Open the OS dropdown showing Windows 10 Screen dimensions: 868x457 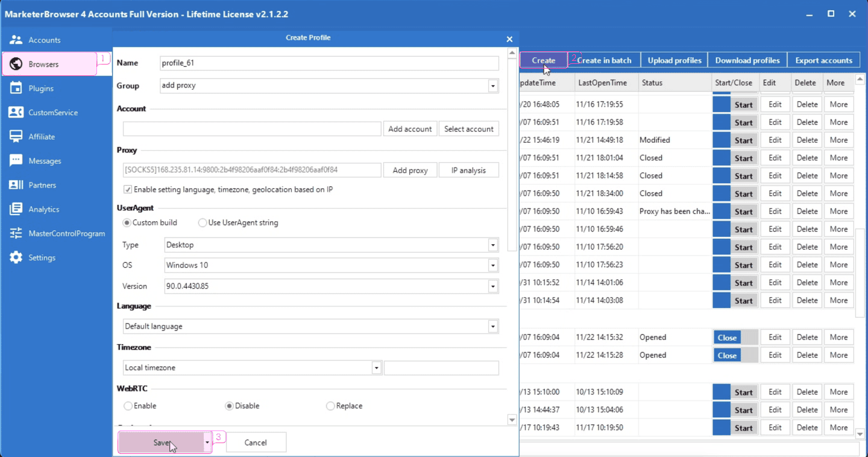click(493, 265)
